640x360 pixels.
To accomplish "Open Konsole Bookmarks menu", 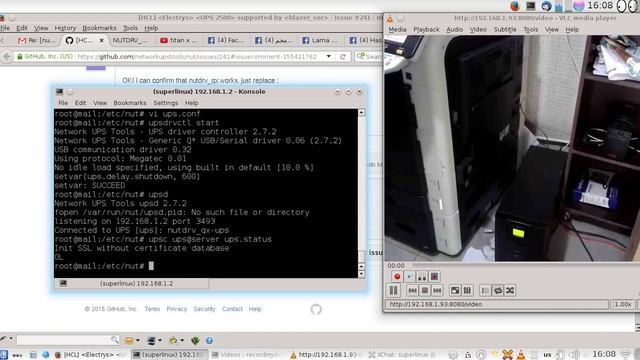I will click(130, 103).
